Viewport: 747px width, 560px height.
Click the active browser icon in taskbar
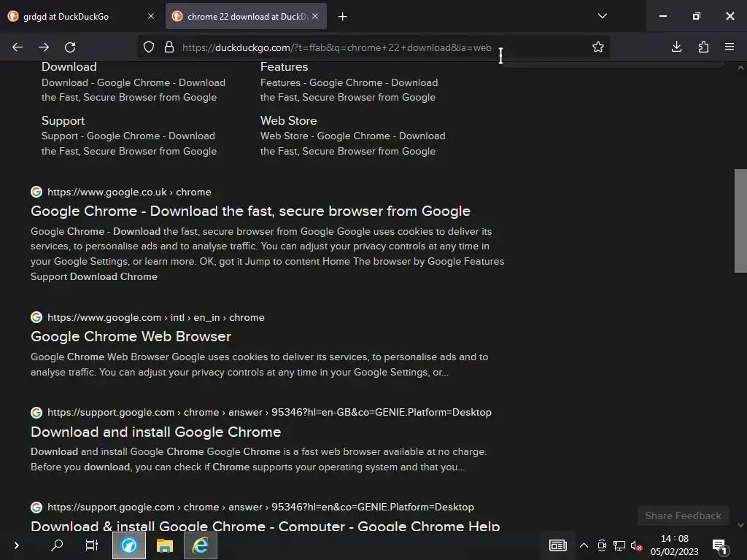(x=128, y=545)
